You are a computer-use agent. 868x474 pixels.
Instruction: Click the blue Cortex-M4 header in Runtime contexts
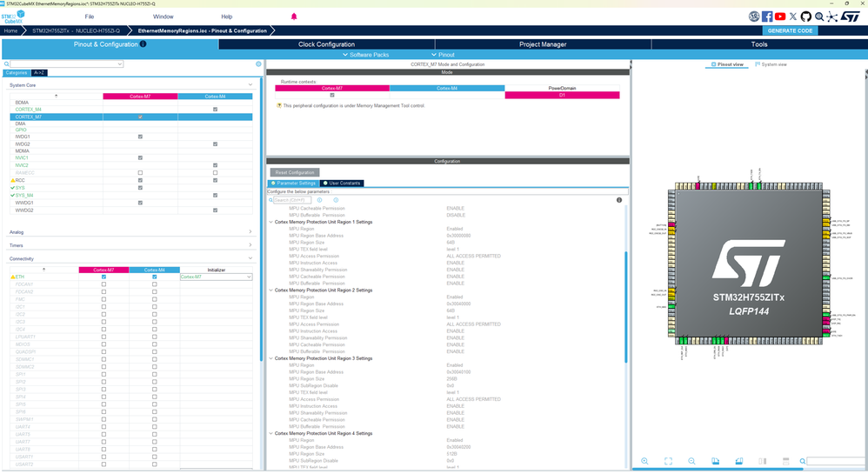coord(447,88)
